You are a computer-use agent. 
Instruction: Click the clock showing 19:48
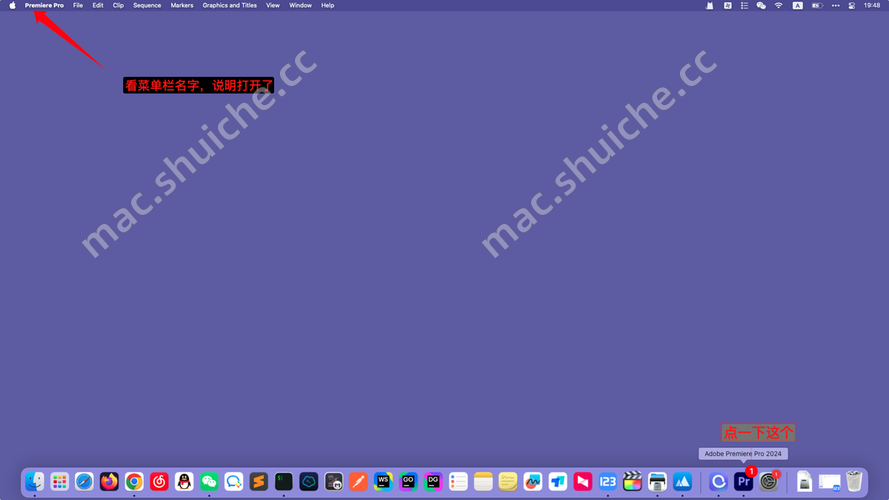(x=872, y=5)
